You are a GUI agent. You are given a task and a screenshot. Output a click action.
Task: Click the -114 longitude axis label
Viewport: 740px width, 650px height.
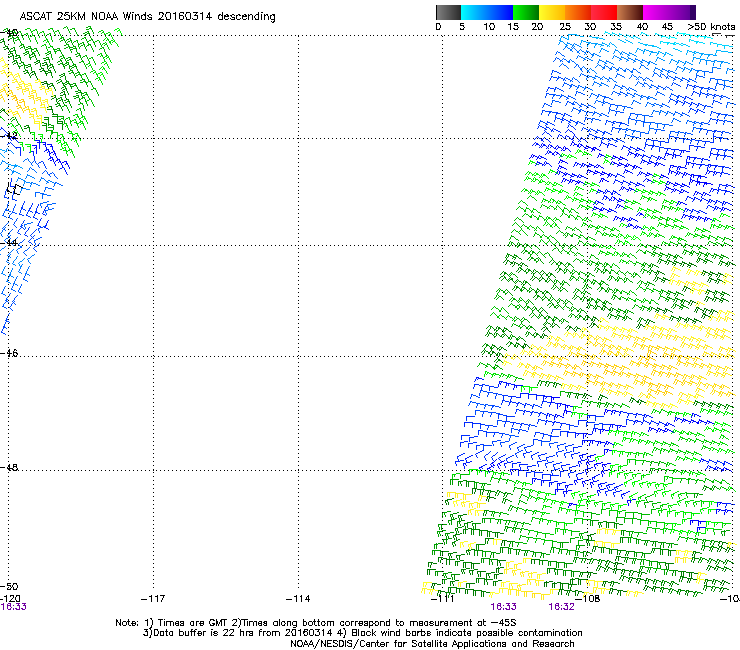click(298, 599)
